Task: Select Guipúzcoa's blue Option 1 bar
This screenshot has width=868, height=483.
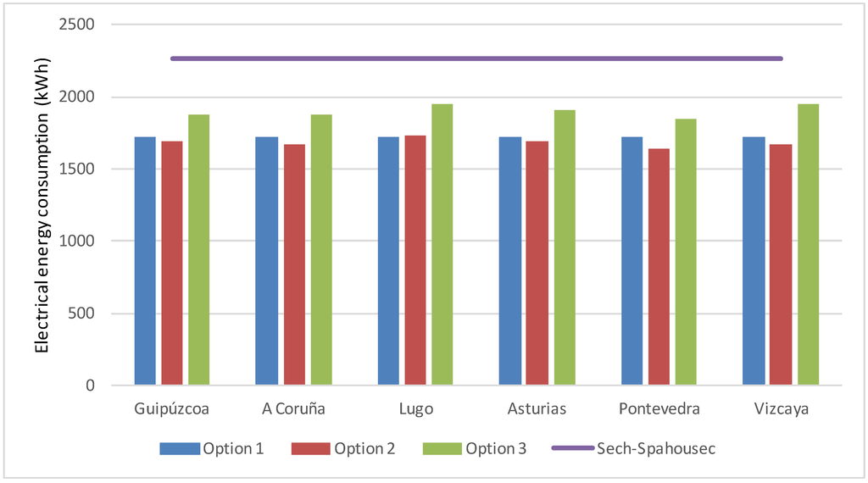Action: (145, 261)
